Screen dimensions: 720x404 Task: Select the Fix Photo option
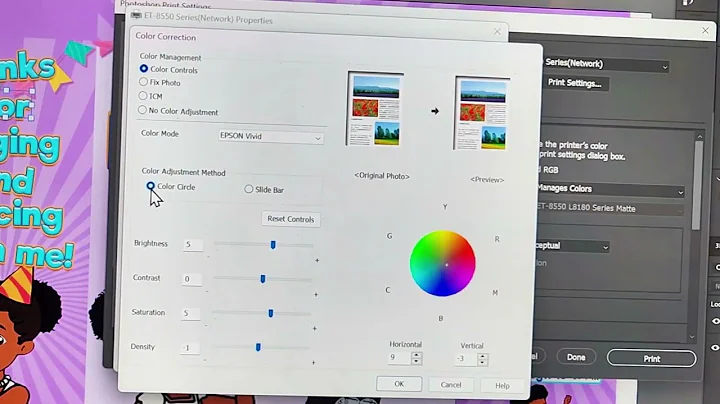pyautogui.click(x=143, y=82)
